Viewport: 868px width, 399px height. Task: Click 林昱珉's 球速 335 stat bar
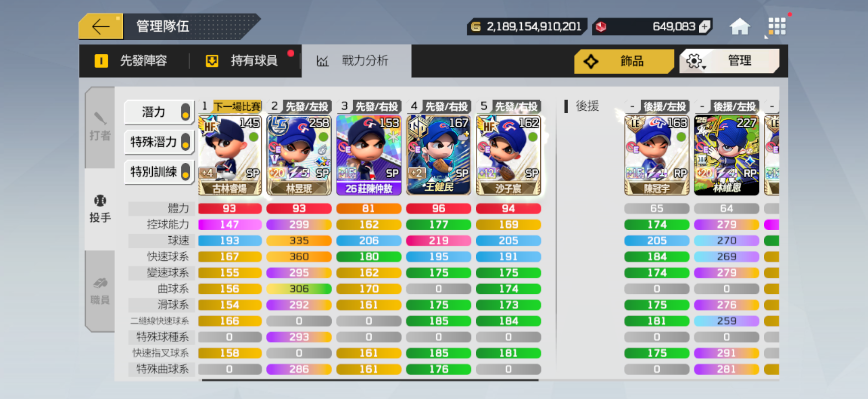pos(299,241)
